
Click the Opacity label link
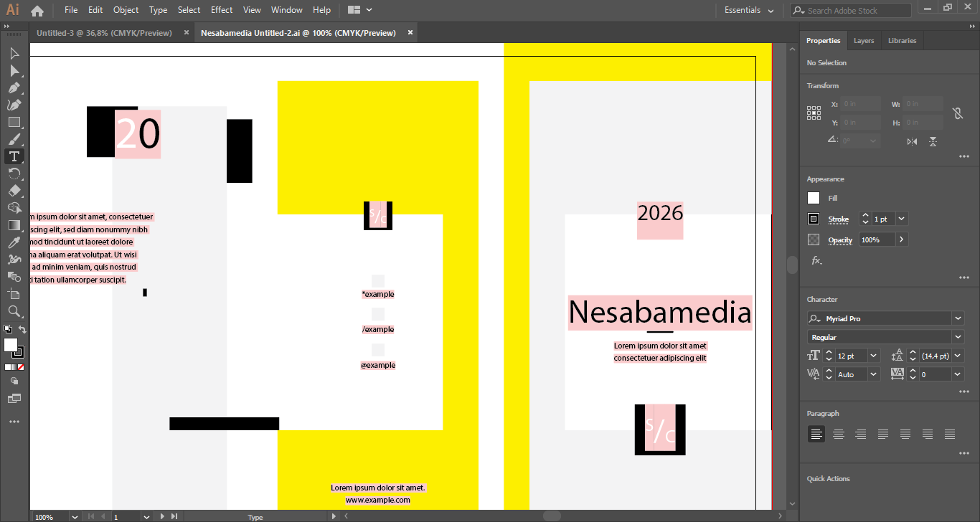click(x=840, y=239)
